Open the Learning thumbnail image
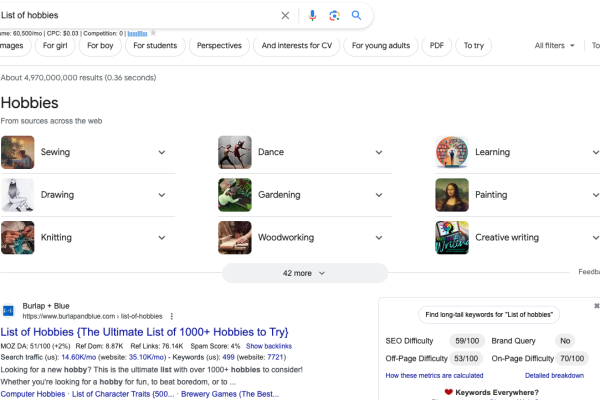This screenshot has height=400, width=600. pos(452,152)
